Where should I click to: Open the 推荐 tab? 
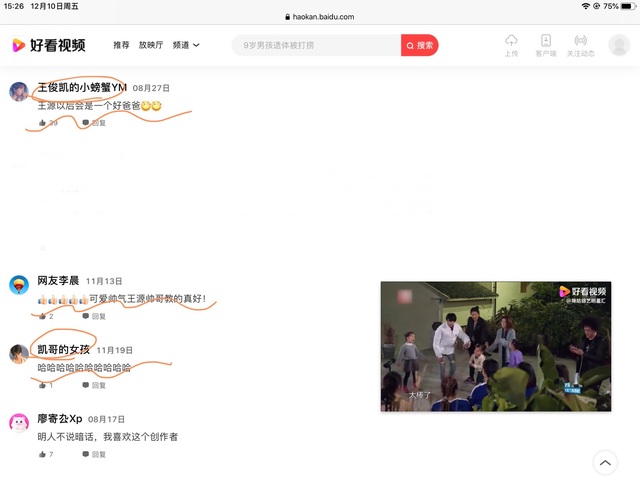tap(121, 45)
